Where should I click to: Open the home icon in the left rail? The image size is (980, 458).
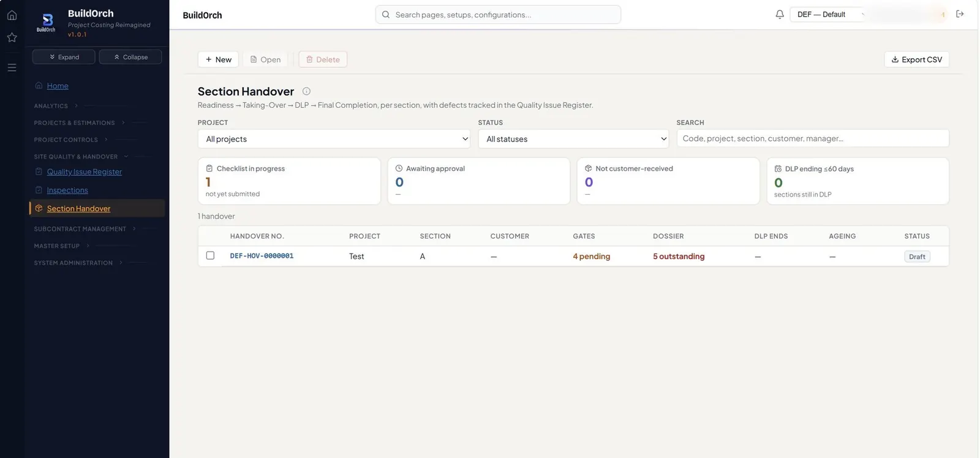(12, 15)
